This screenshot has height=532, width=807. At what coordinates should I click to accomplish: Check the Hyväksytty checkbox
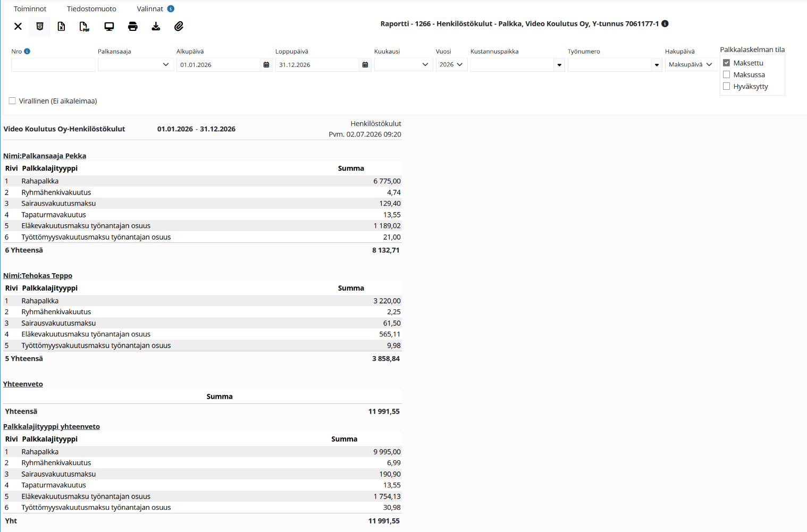tap(726, 86)
